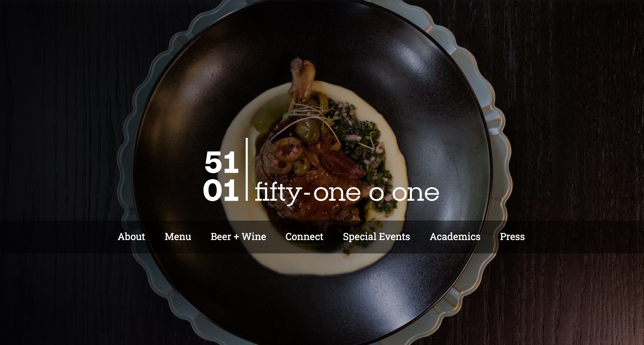The height and width of the screenshot is (345, 644).
Task: Click the bold "01" logo numerals
Action: [221, 190]
